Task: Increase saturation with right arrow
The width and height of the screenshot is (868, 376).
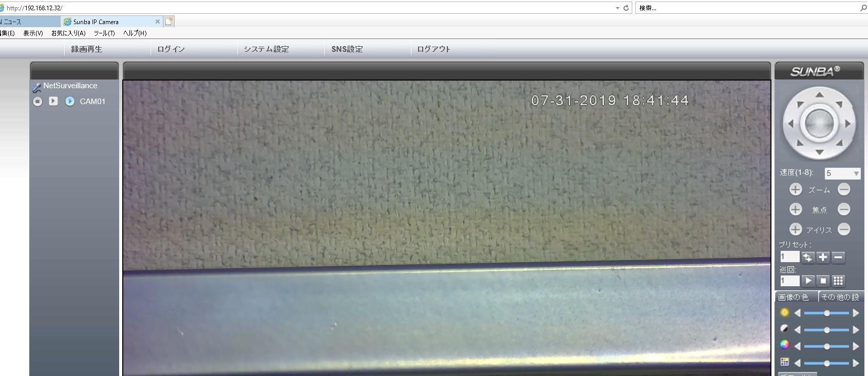Action: coord(856,346)
